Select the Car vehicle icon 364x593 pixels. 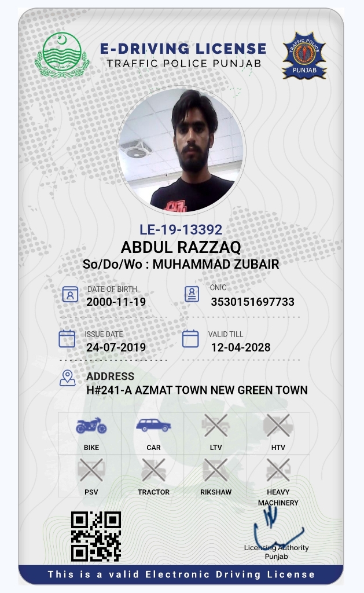coord(153,425)
